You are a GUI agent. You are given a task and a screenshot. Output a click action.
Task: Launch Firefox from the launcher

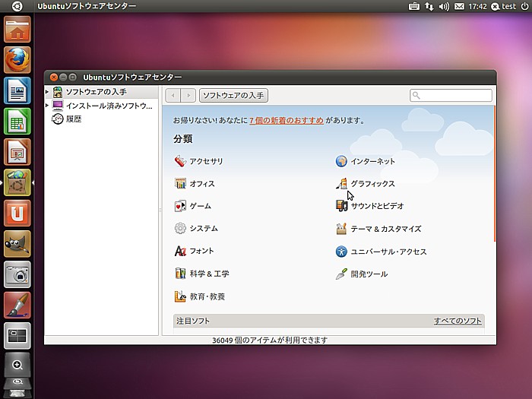17,60
